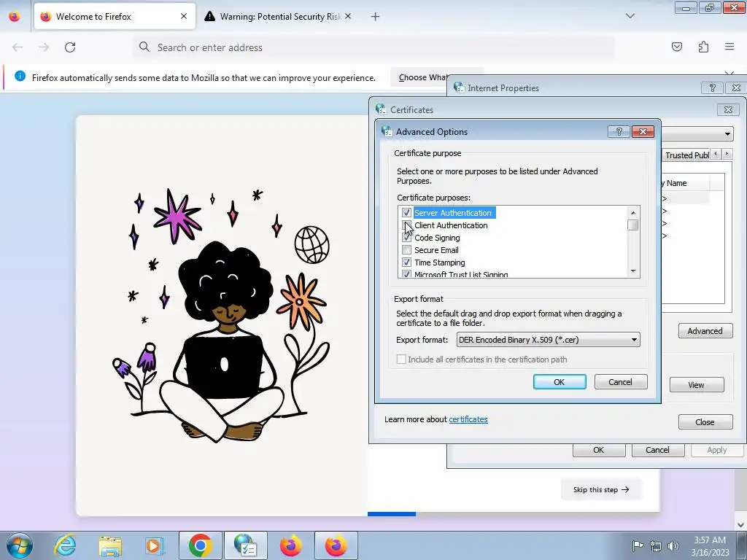This screenshot has width=747, height=560.
Task: Open the Export format dropdown
Action: [549, 340]
